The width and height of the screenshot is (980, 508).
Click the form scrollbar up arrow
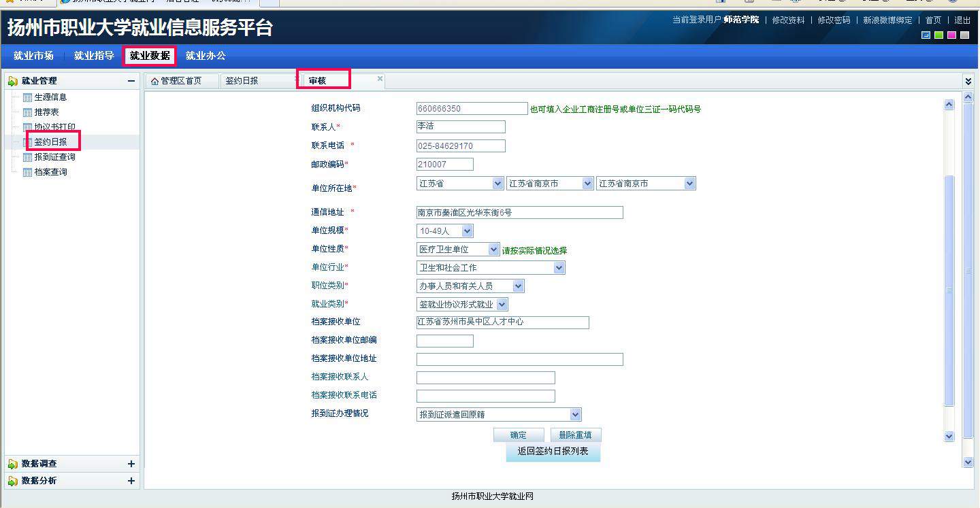pos(949,104)
